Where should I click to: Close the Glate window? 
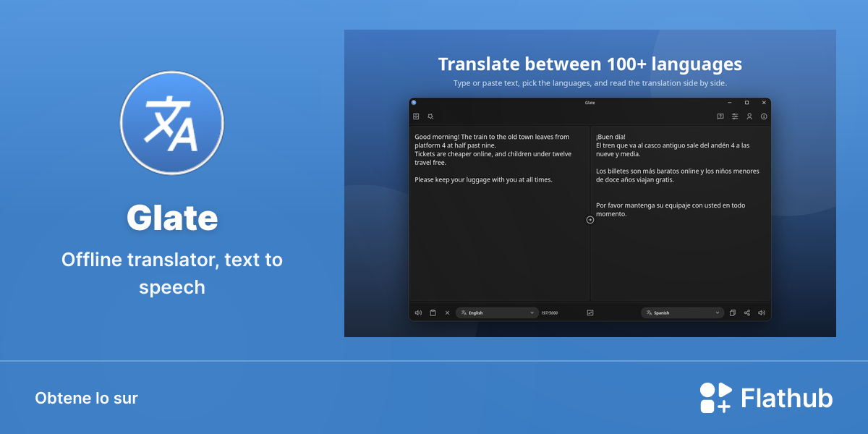tap(764, 103)
